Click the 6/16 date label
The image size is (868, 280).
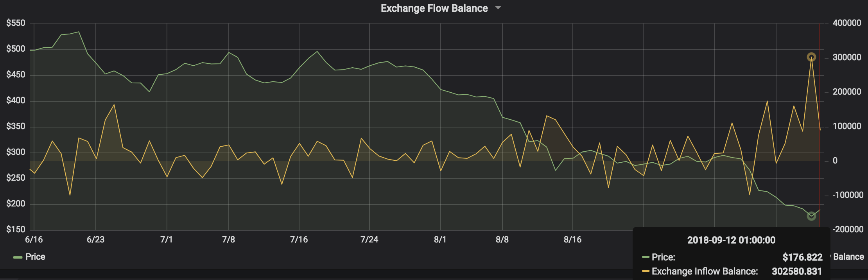pos(34,240)
